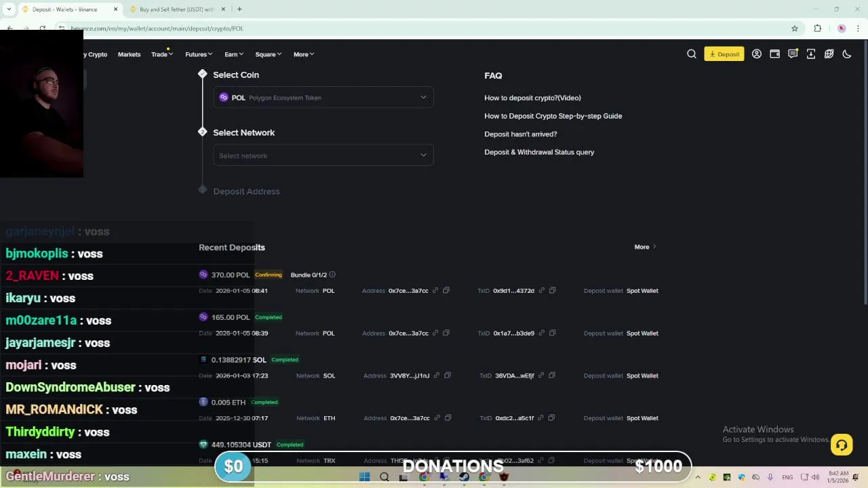The image size is (868, 488).
Task: Open TxID link for SOL deposit
Action: pyautogui.click(x=541, y=375)
